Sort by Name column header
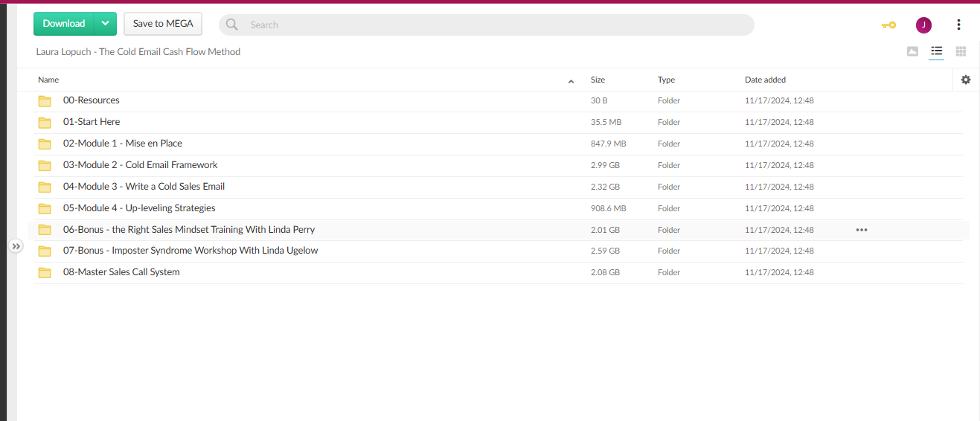This screenshot has width=980, height=421. (48, 80)
